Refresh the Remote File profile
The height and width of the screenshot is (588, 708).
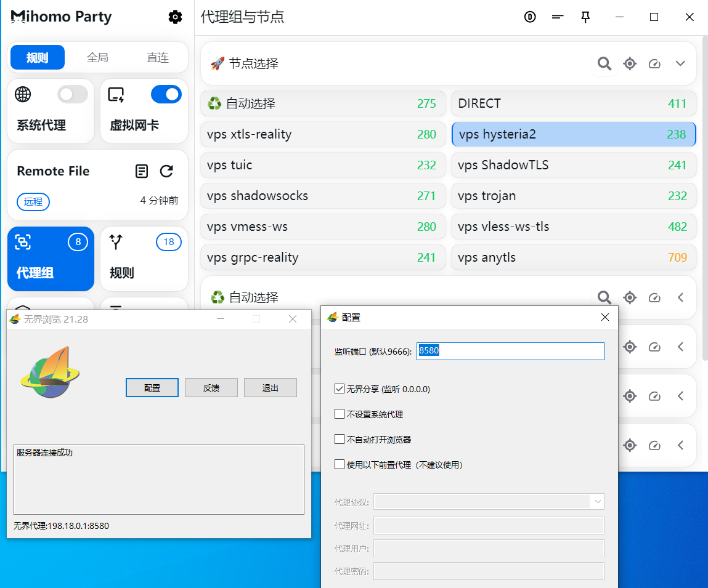[x=166, y=171]
